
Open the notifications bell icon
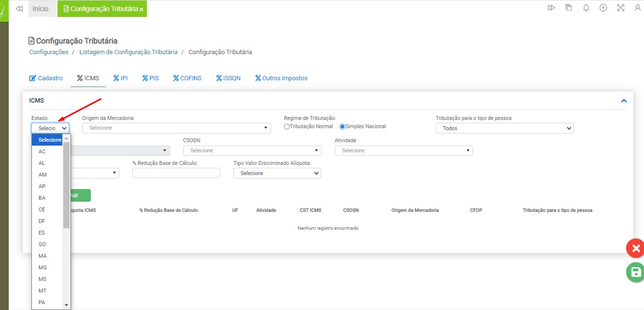[586, 8]
